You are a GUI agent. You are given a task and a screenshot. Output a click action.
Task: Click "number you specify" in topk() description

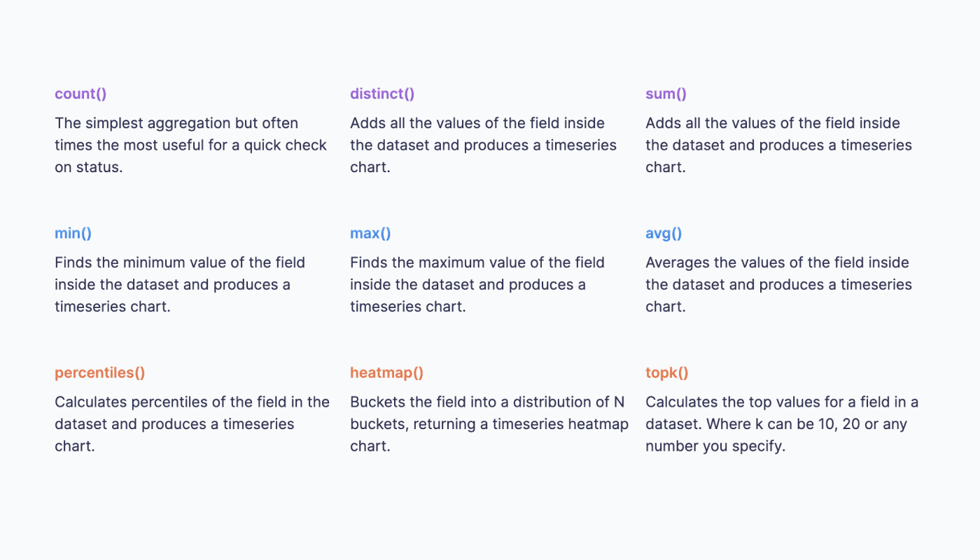coord(714,446)
